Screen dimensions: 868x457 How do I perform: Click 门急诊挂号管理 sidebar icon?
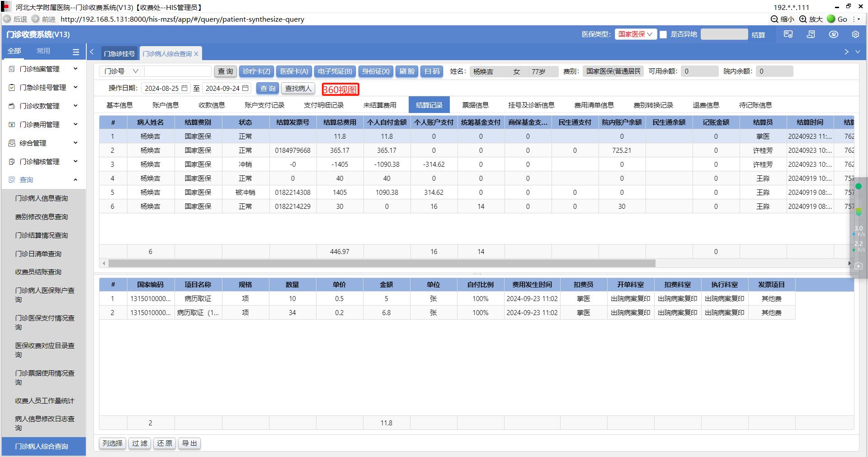[12, 88]
